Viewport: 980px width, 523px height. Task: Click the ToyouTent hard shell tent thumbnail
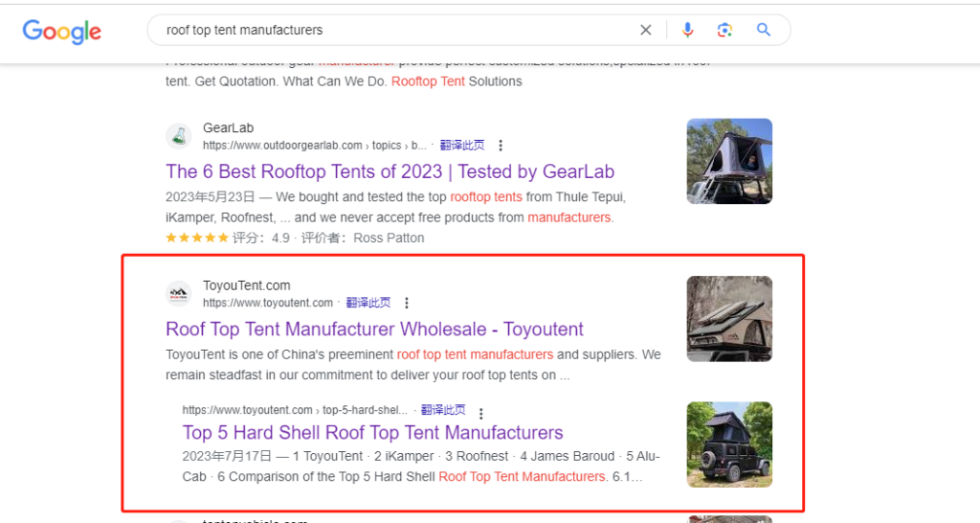pos(729,319)
